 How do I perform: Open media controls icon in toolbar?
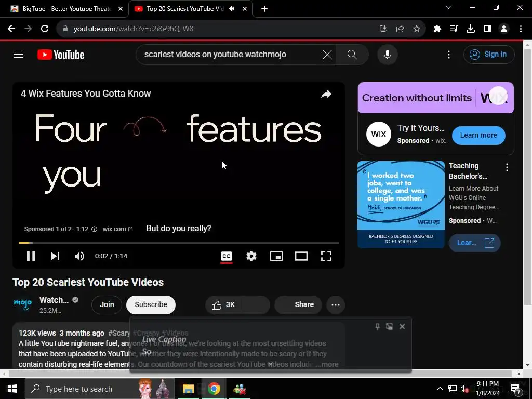pos(454,29)
